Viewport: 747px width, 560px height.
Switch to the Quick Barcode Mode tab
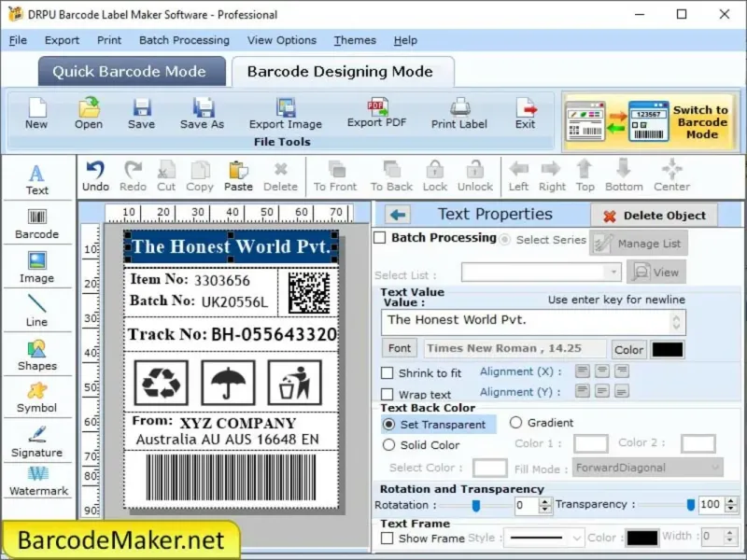pyautogui.click(x=132, y=72)
